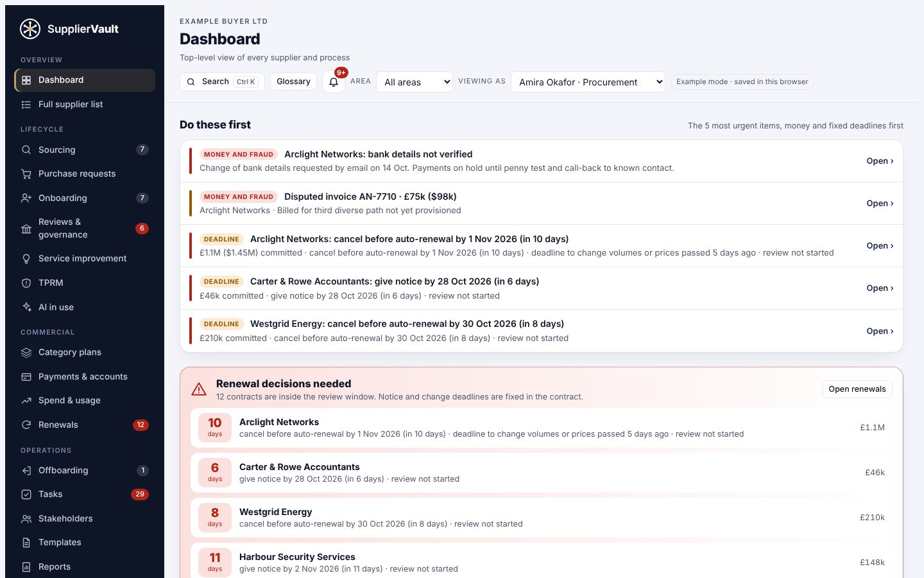Click the AI in use sparkle icon
The width and height of the screenshot is (924, 578).
click(x=26, y=308)
